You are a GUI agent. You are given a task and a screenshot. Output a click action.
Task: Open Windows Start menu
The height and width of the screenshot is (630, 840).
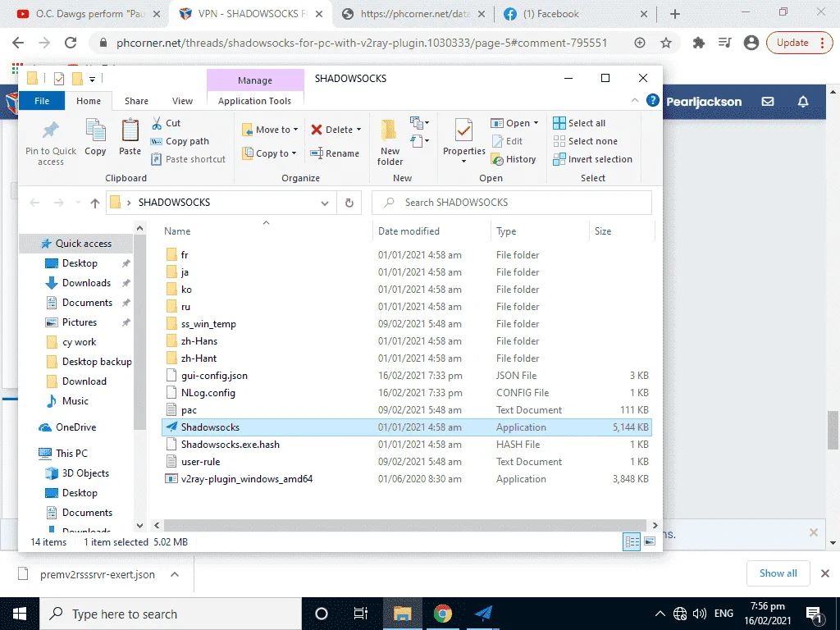point(20,614)
